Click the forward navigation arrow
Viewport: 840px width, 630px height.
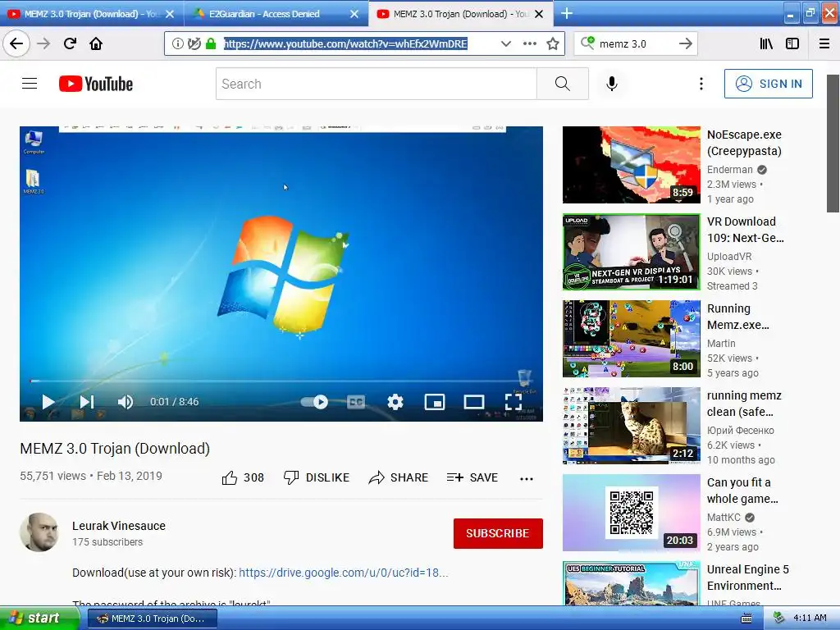click(x=43, y=43)
